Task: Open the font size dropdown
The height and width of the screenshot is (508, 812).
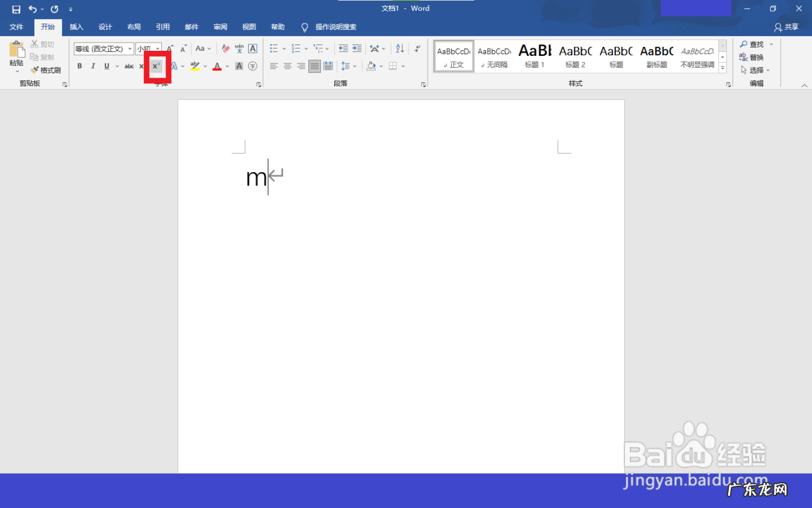Action: pyautogui.click(x=157, y=49)
